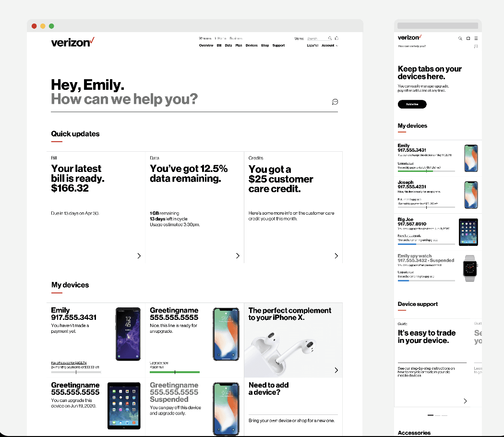504x437 pixels.
Task: Switch to Español
Action: click(312, 46)
